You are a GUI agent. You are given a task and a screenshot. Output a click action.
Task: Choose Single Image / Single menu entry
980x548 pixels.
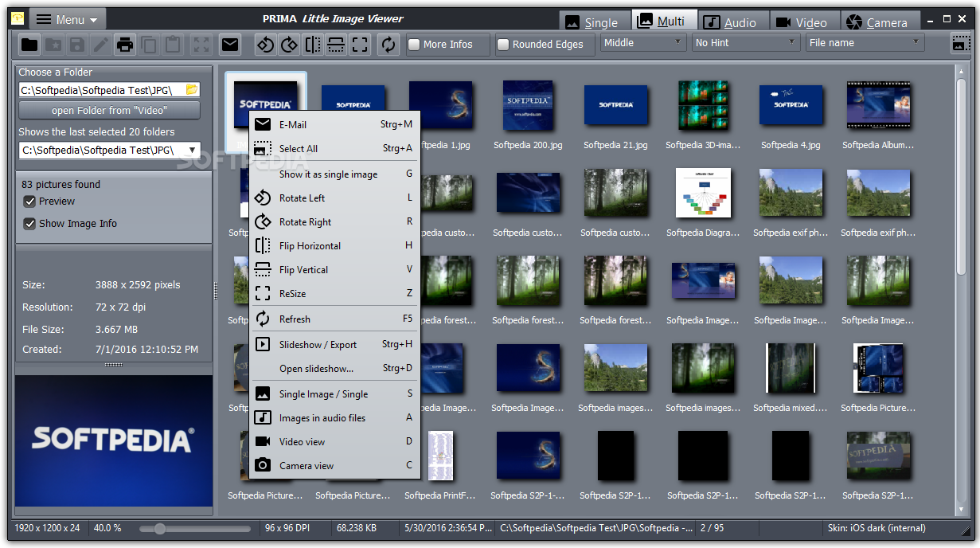tap(334, 393)
